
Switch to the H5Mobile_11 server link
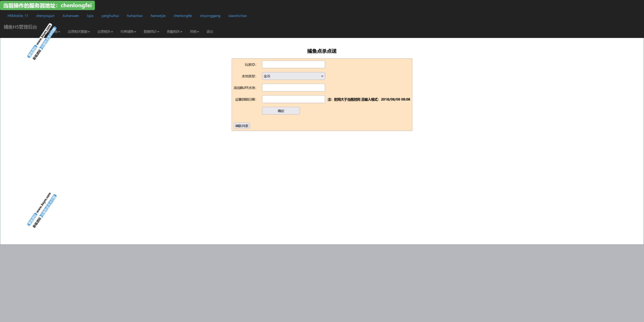(18, 16)
